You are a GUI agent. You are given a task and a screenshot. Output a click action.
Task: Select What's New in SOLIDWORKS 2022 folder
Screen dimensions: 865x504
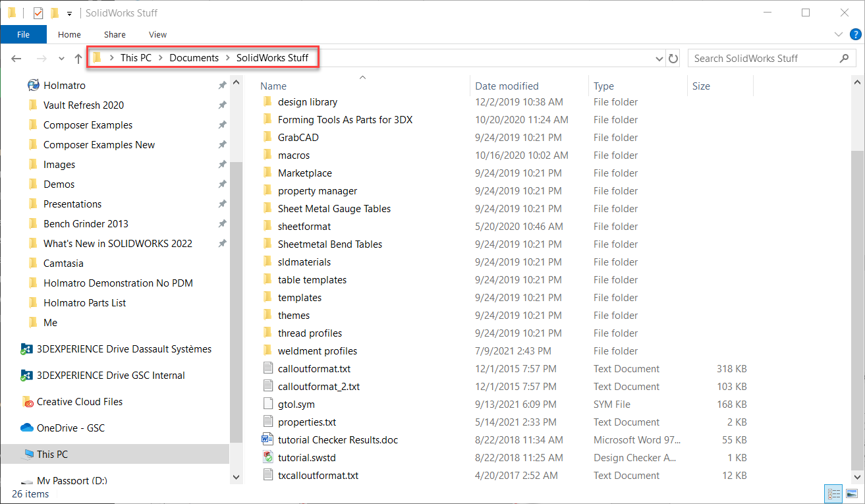click(x=118, y=243)
